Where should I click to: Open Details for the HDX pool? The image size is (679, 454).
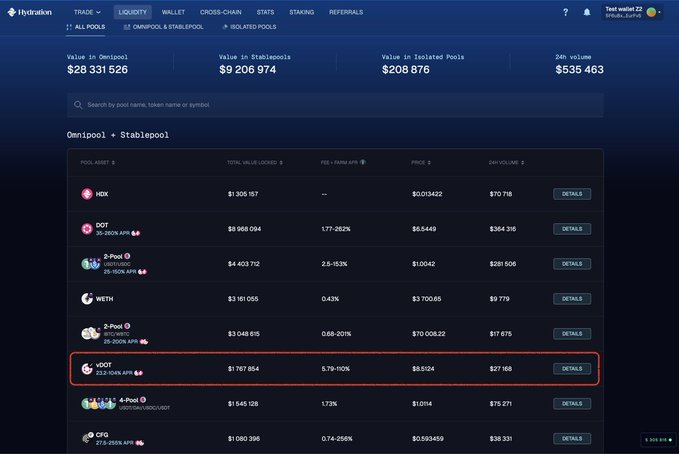click(572, 194)
